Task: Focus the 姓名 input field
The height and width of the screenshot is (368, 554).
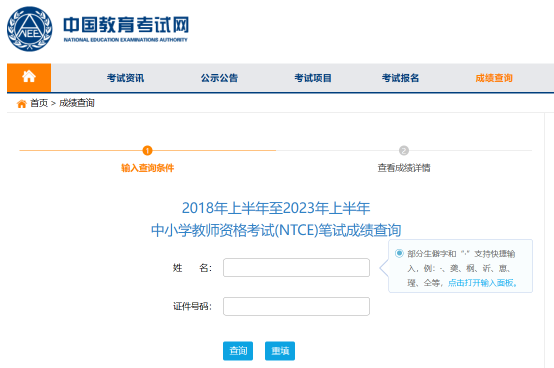Action: [296, 268]
